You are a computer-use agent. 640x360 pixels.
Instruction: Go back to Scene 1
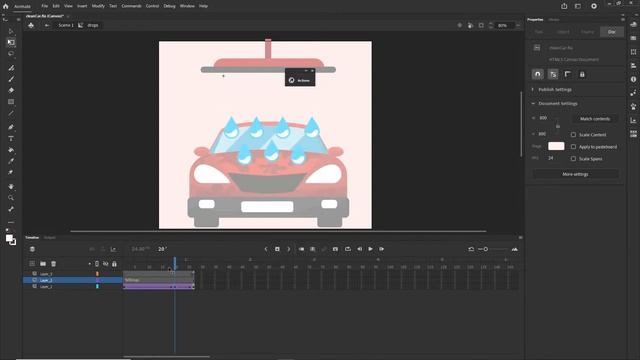point(66,25)
